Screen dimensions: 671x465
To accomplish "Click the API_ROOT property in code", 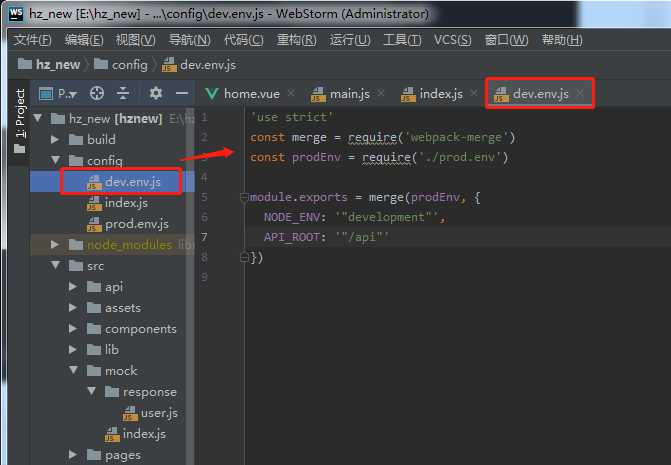I will coord(292,237).
